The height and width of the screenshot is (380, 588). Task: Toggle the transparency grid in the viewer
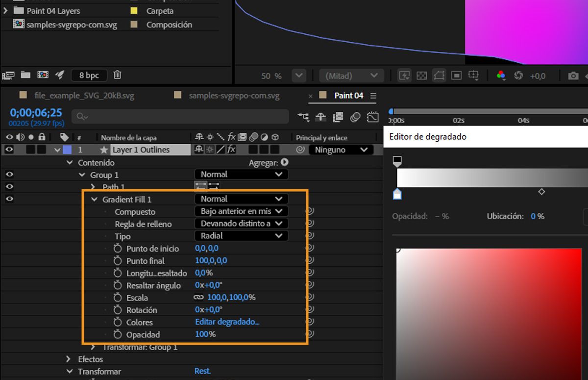[421, 76]
